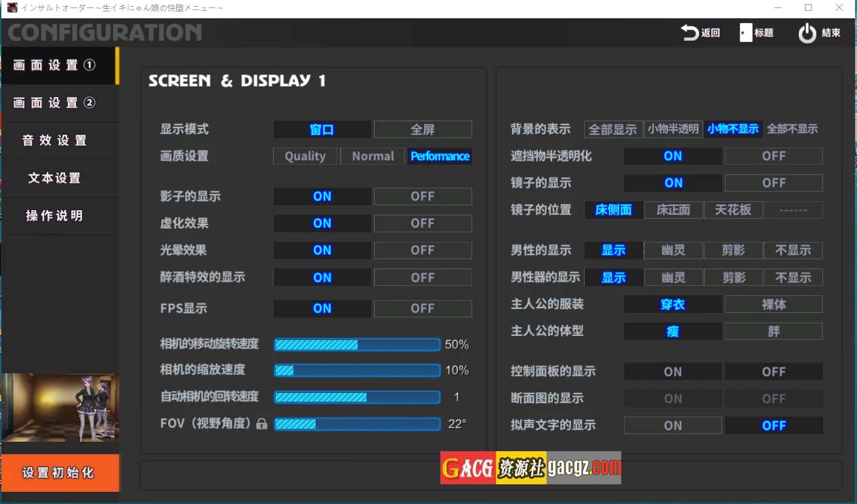Enable 拟声文字的显示 by selecting ON
Image resolution: width=857 pixels, height=504 pixels.
tap(672, 425)
